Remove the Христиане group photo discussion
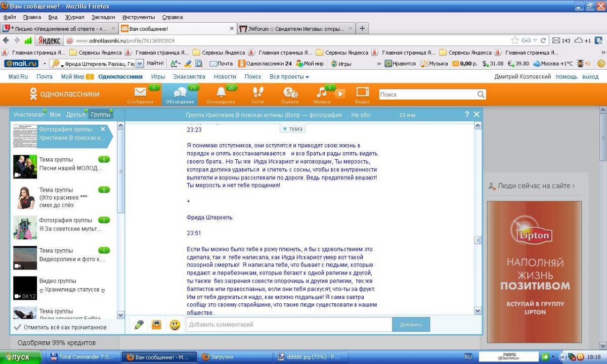This screenshot has width=607, height=364. click(103, 129)
